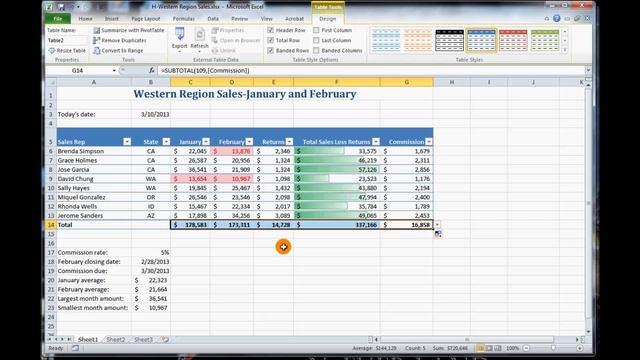This screenshot has height=360, width=640.
Task: Toggle the Header Row checkbox
Action: [271, 30]
